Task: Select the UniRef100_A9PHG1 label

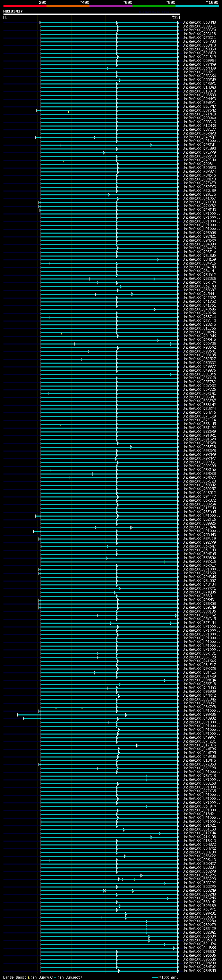Action: pos(199,462)
